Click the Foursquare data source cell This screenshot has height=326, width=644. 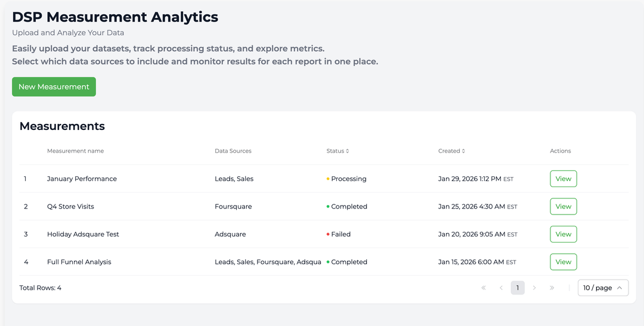[x=233, y=206]
